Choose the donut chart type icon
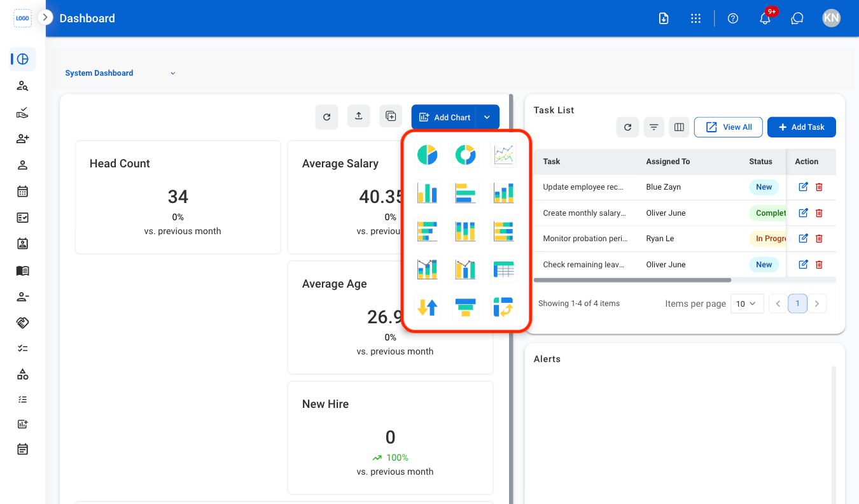Image resolution: width=859 pixels, height=504 pixels. pyautogui.click(x=465, y=155)
